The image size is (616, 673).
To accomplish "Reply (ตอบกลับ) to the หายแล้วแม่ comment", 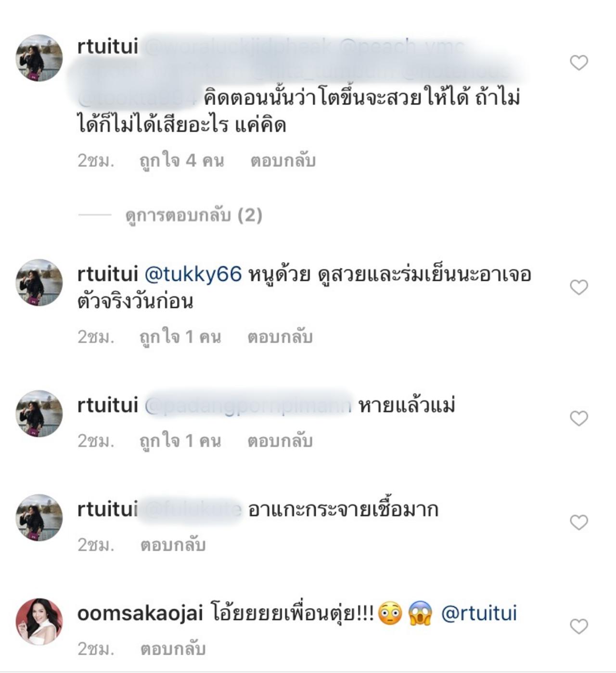I will tap(280, 441).
